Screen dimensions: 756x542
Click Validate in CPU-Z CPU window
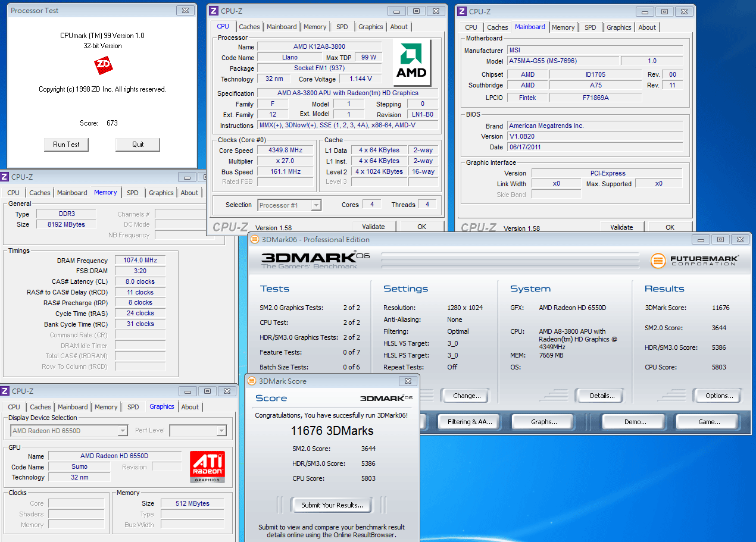point(373,227)
